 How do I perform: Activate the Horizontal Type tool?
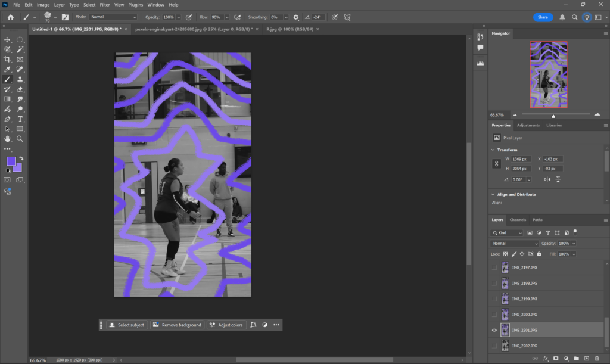[20, 119]
